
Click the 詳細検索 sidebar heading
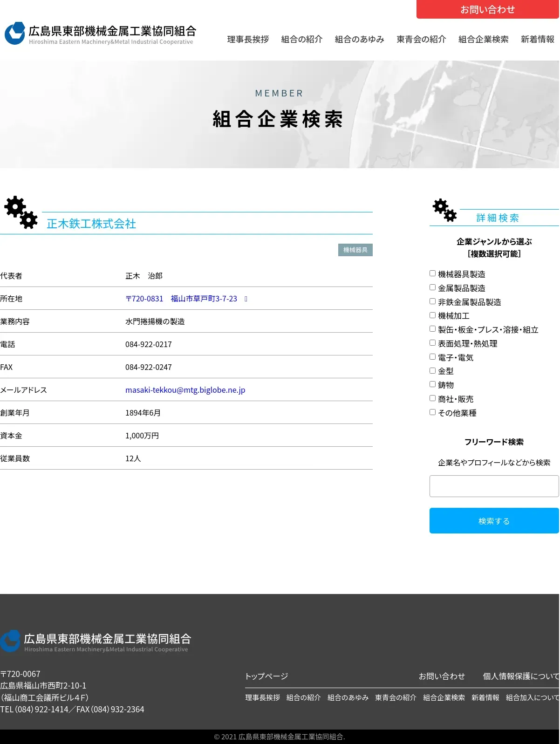pos(498,218)
